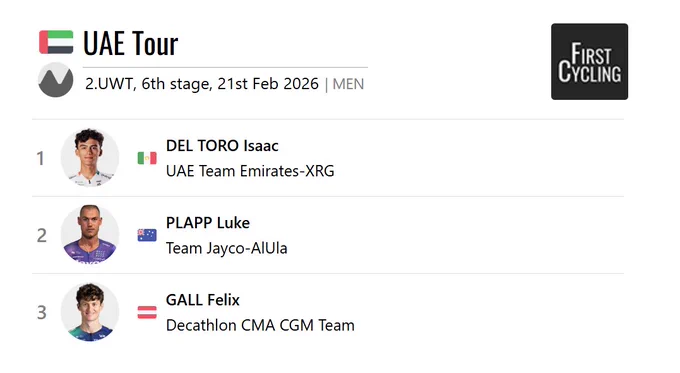
Task: Click the first place rank number
Action: point(40,158)
